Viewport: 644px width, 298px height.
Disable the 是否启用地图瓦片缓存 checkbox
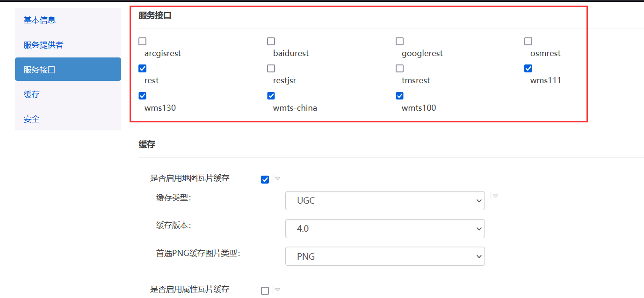coord(265,180)
